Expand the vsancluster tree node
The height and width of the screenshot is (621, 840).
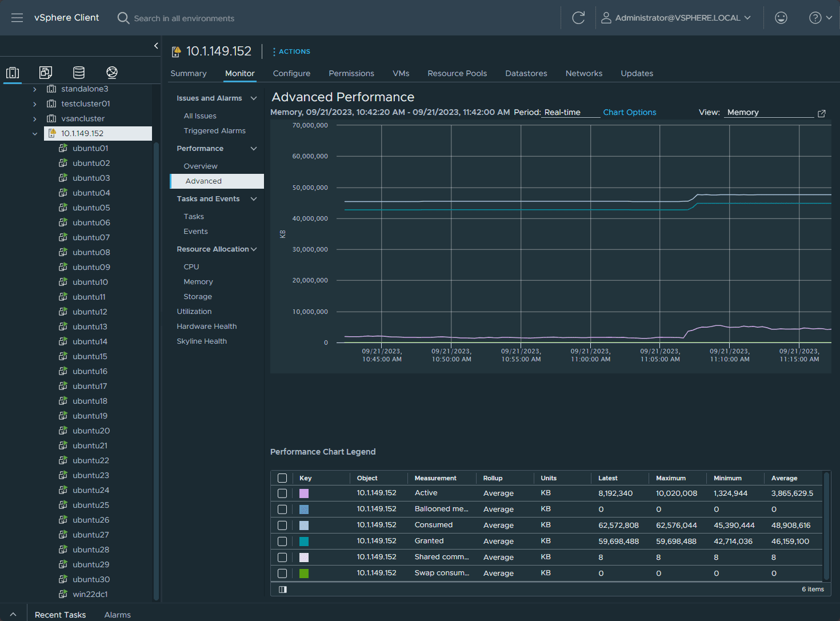point(35,119)
